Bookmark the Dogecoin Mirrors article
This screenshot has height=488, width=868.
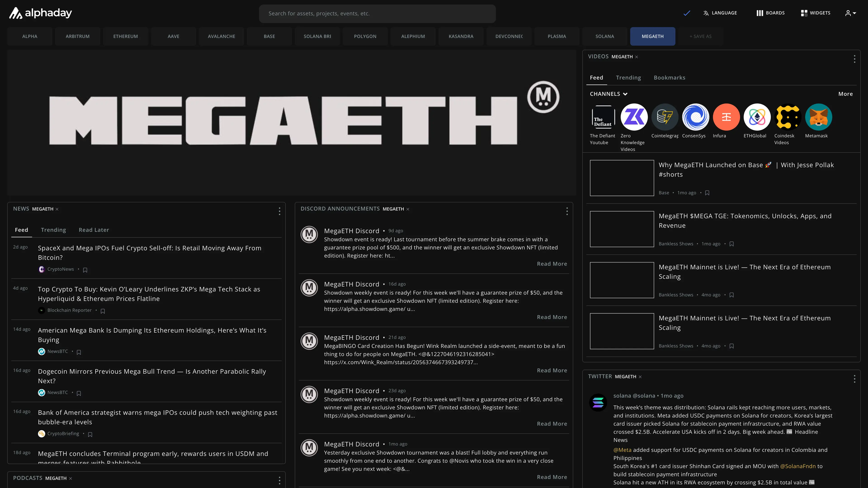[x=79, y=393]
